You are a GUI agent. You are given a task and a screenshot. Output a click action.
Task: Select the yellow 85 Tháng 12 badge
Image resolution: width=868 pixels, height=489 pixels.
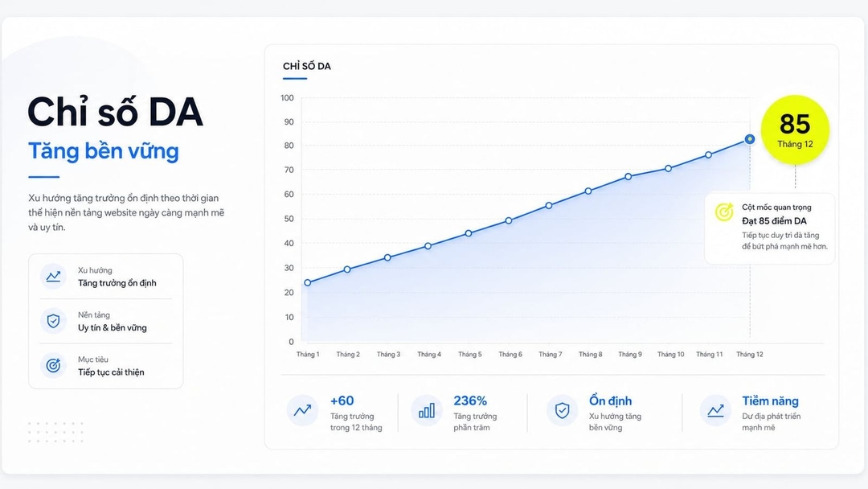[795, 129]
